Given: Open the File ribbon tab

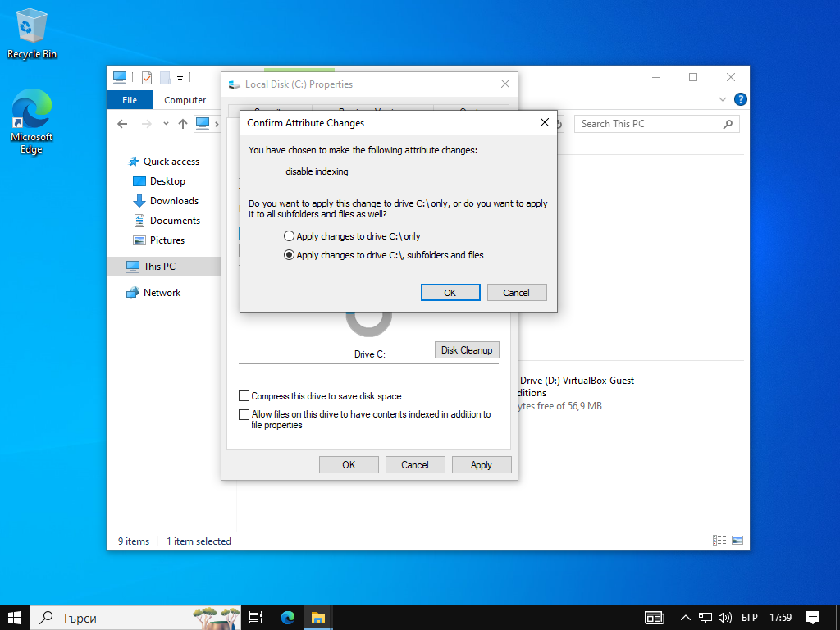Looking at the screenshot, I should point(130,100).
